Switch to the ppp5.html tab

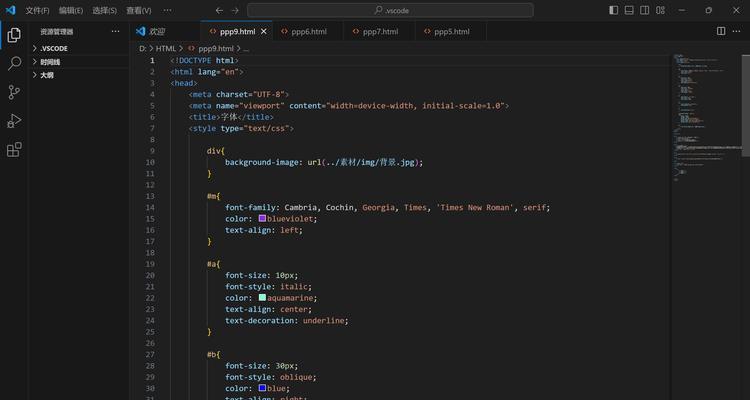(451, 32)
